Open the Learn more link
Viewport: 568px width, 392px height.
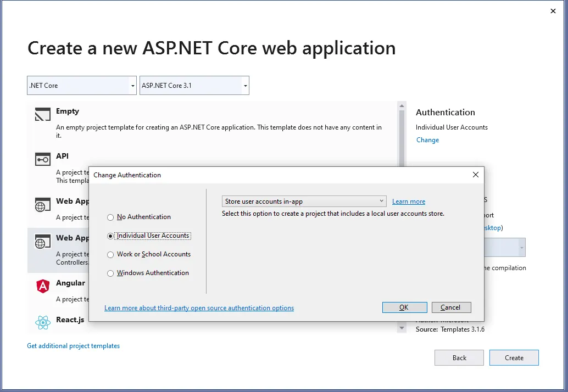(x=408, y=201)
